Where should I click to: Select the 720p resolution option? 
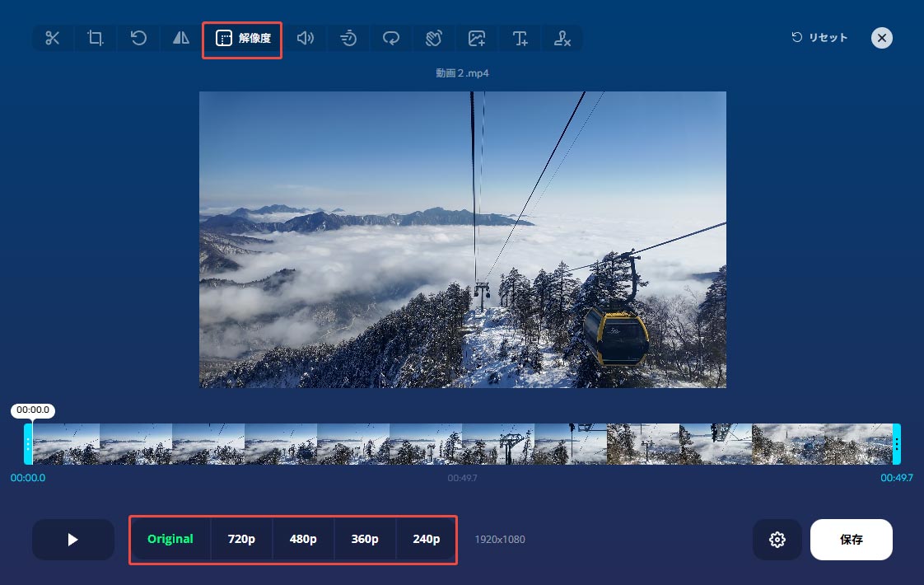point(241,539)
